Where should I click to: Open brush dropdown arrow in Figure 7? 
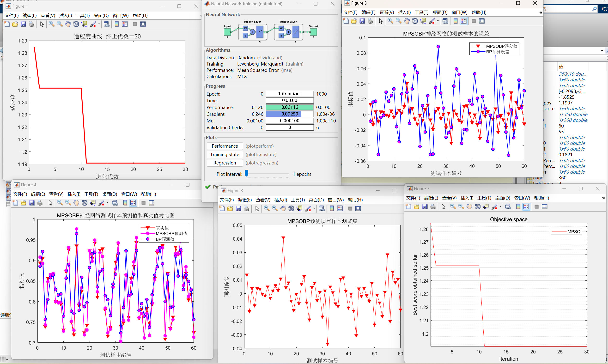point(500,206)
